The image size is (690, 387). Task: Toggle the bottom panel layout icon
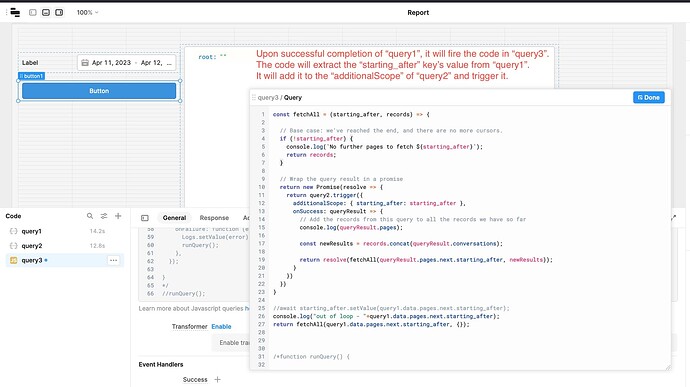pyautogui.click(x=46, y=12)
